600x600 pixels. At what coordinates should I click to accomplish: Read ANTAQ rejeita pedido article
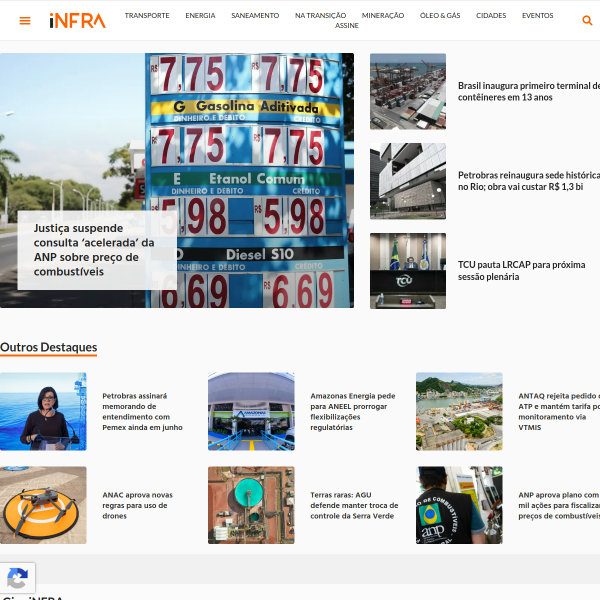coord(559,411)
